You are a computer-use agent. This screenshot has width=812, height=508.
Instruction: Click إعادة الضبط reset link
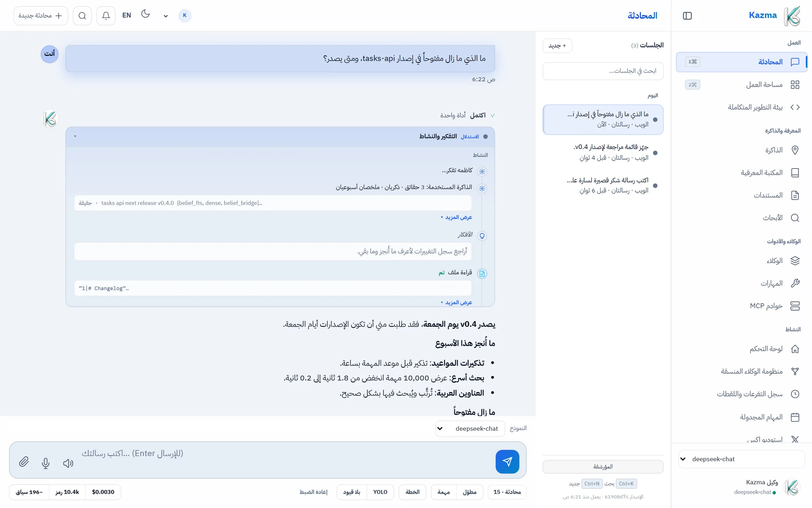click(x=314, y=492)
